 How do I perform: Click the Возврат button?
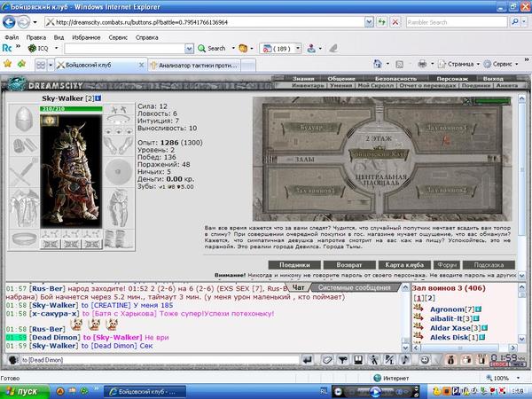[349, 265]
